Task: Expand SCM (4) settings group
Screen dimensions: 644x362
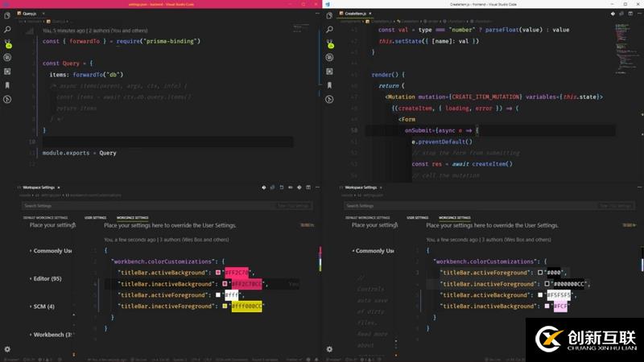Action: pyautogui.click(x=43, y=306)
